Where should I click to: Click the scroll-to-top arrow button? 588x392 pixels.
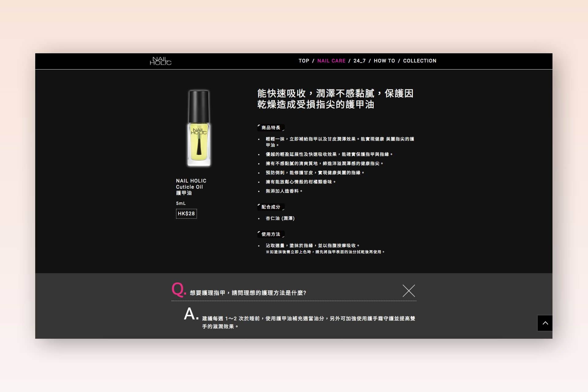(x=545, y=323)
